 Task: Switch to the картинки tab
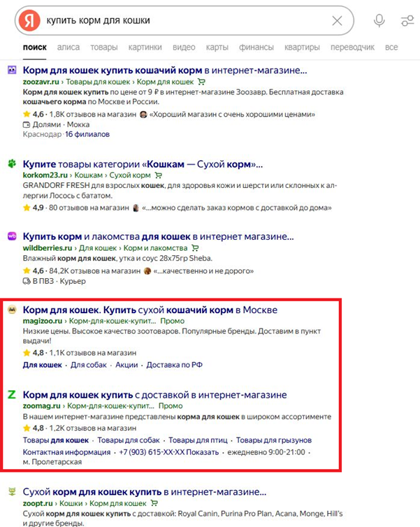[145, 48]
